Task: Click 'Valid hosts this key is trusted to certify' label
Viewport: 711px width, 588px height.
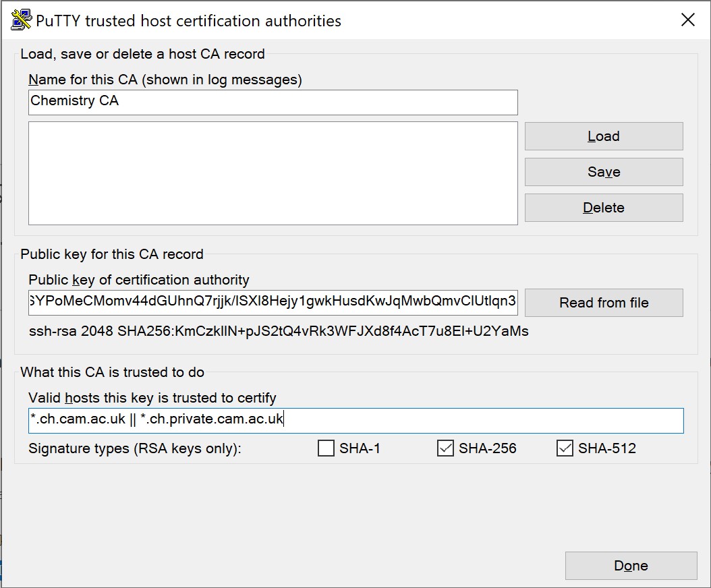Action: 152,398
